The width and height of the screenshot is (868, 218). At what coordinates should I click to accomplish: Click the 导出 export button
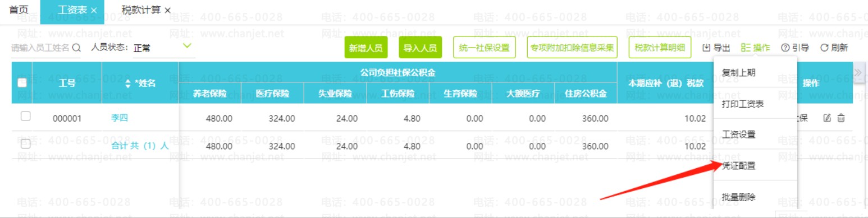tap(716, 48)
